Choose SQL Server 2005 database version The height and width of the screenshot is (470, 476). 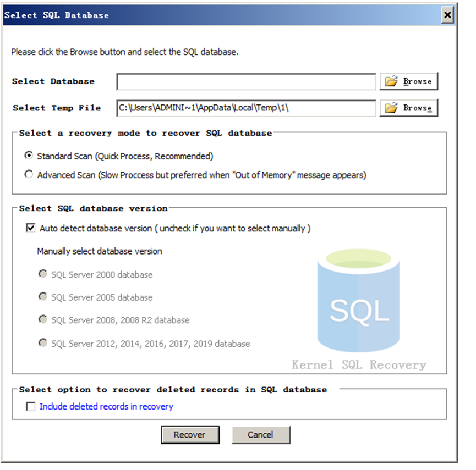click(x=42, y=296)
